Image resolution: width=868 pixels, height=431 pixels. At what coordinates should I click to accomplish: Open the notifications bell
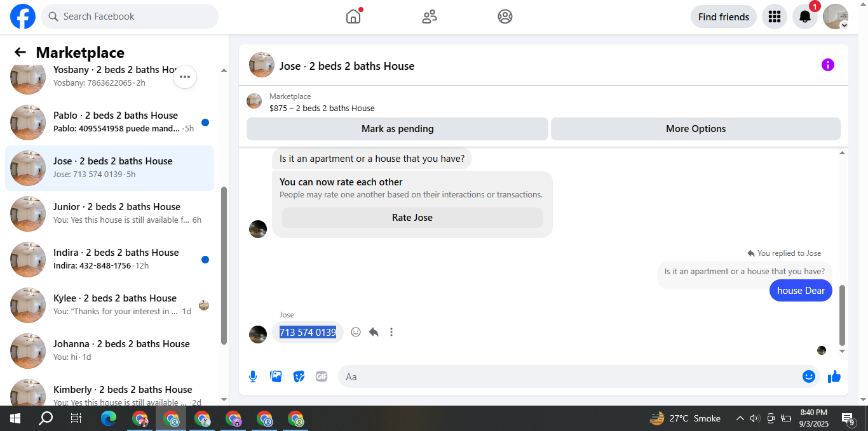pyautogui.click(x=804, y=17)
